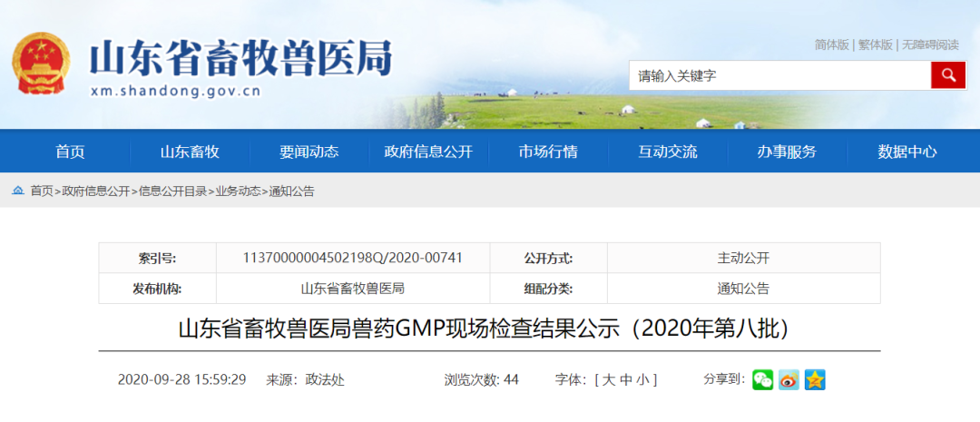Click the 字体: label text
Image resolution: width=980 pixels, height=422 pixels.
click(571, 379)
